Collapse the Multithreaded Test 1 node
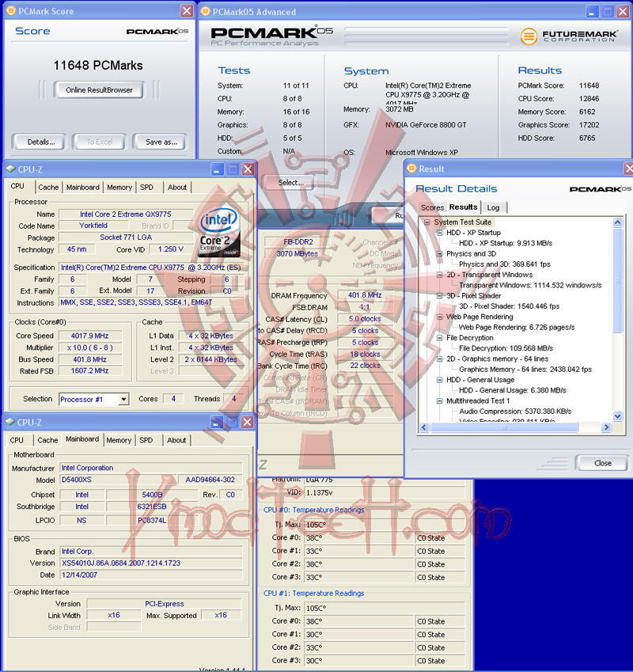The image size is (633, 672). click(x=439, y=401)
